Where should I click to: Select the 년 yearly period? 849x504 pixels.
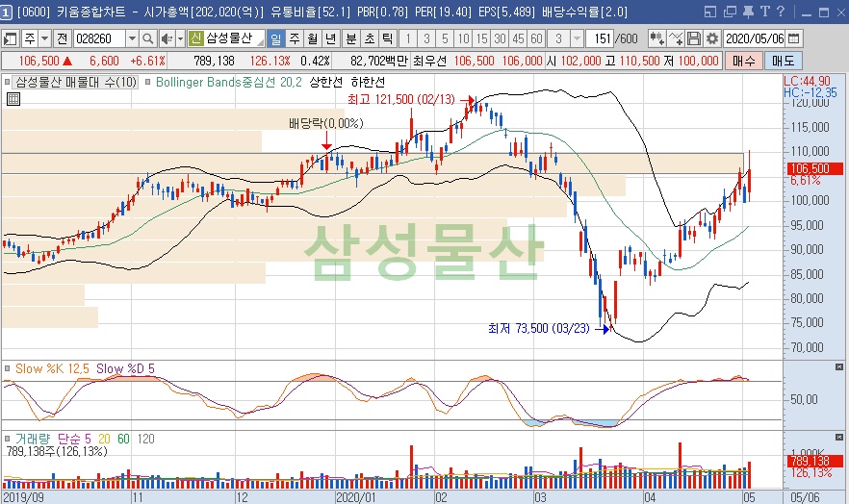pos(331,38)
